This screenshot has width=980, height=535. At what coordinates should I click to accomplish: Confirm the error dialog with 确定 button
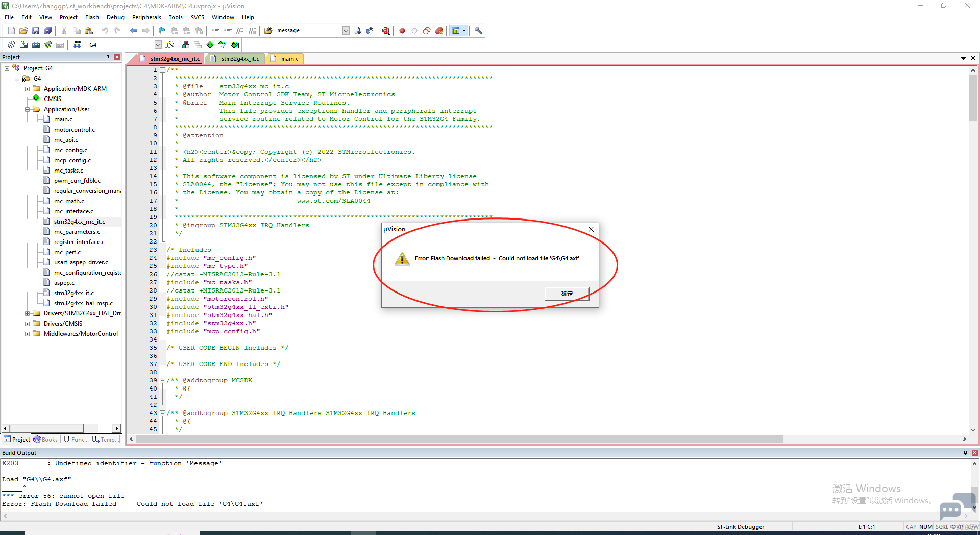coord(567,294)
